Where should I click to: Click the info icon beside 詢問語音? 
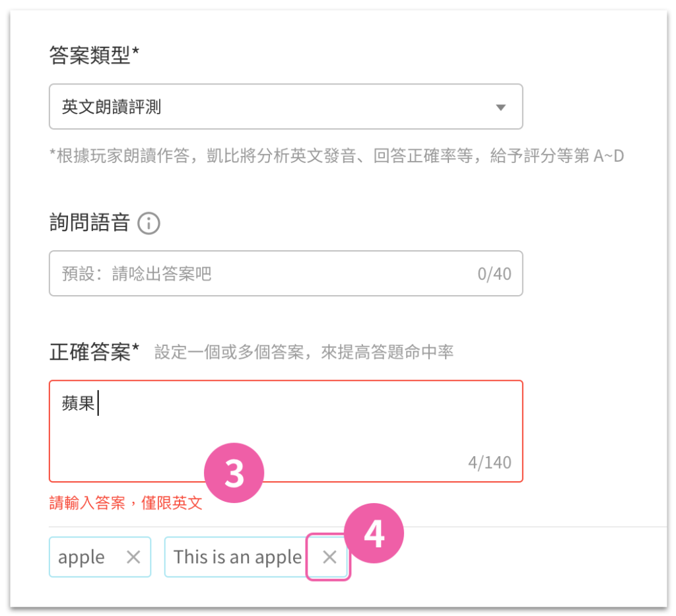coord(149,223)
